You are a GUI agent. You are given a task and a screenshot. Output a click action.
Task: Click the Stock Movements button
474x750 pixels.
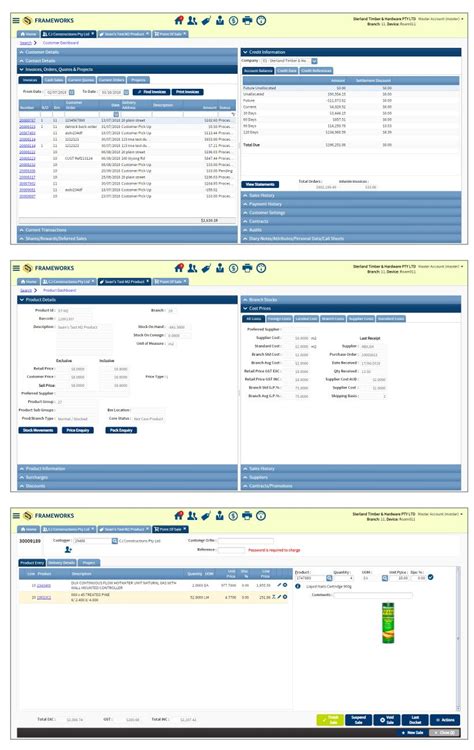(38, 430)
